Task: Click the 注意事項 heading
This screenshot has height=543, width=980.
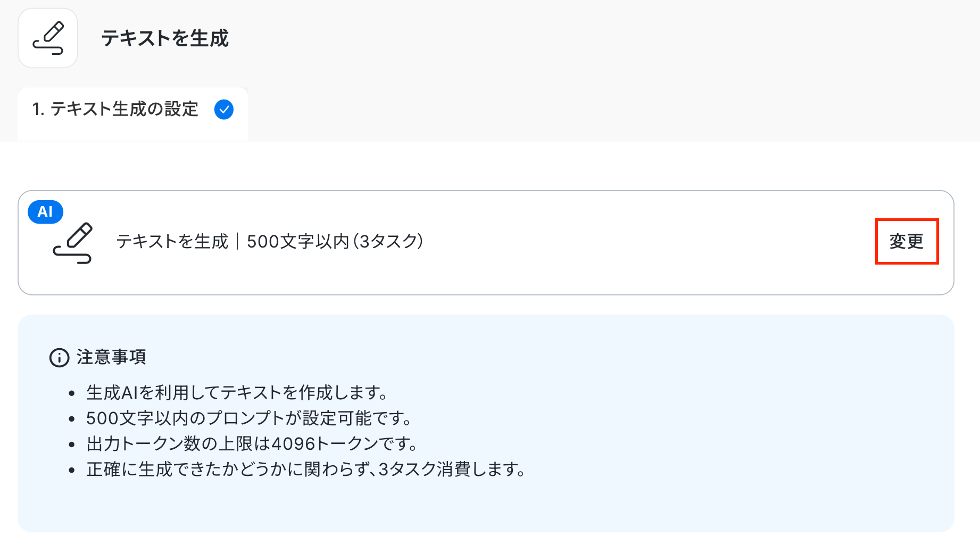Action: [x=111, y=357]
